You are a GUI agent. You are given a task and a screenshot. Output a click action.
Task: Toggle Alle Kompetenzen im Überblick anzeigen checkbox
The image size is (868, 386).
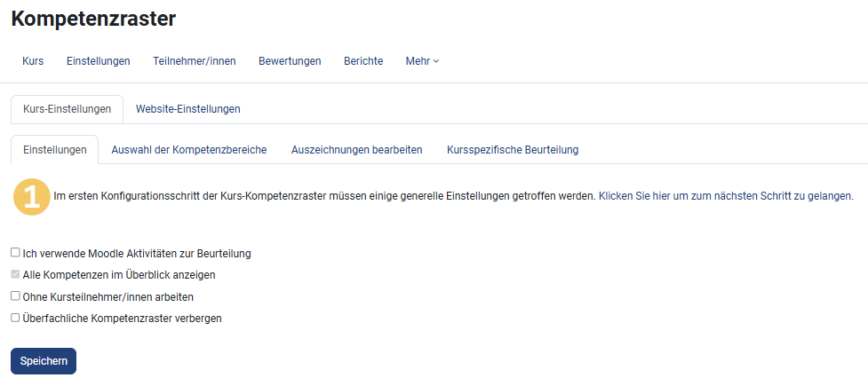pos(15,275)
